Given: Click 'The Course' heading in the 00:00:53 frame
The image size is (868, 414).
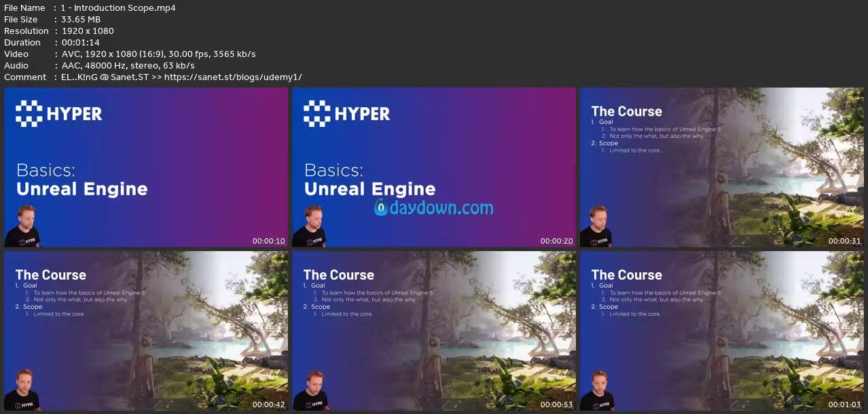Looking at the screenshot, I should (339, 275).
